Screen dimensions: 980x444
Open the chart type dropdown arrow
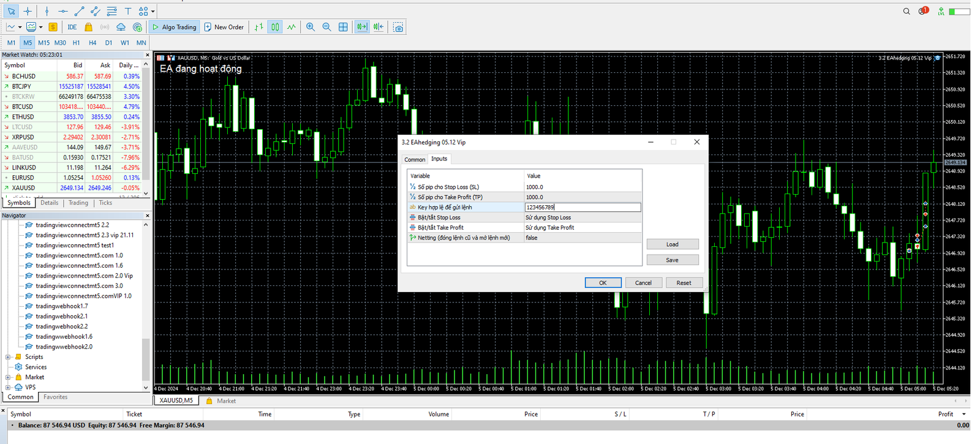click(20, 27)
